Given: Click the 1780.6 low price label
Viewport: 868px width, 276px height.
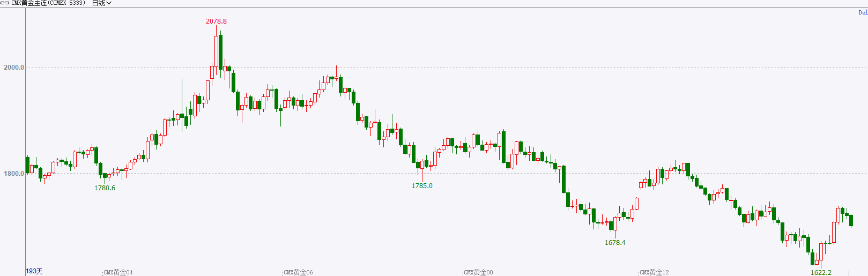Looking at the screenshot, I should (x=105, y=188).
